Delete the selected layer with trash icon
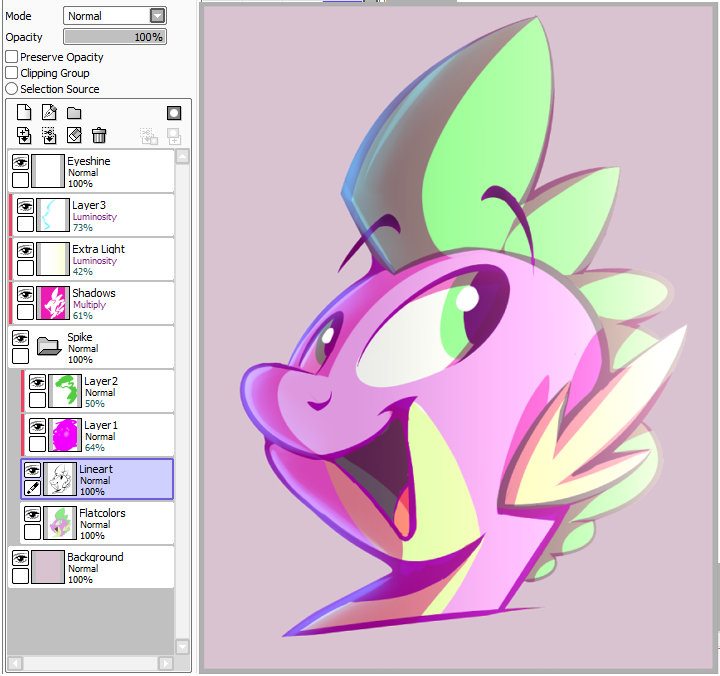Screen dimensions: 720x676 click(99, 135)
